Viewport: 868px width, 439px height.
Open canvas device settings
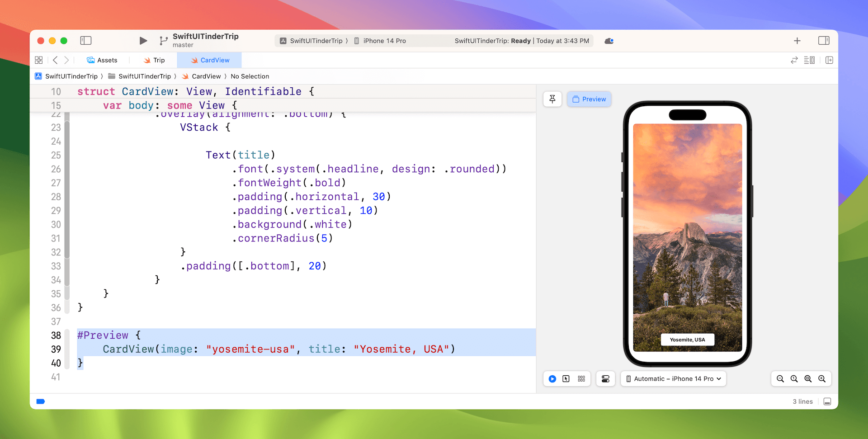[605, 379]
